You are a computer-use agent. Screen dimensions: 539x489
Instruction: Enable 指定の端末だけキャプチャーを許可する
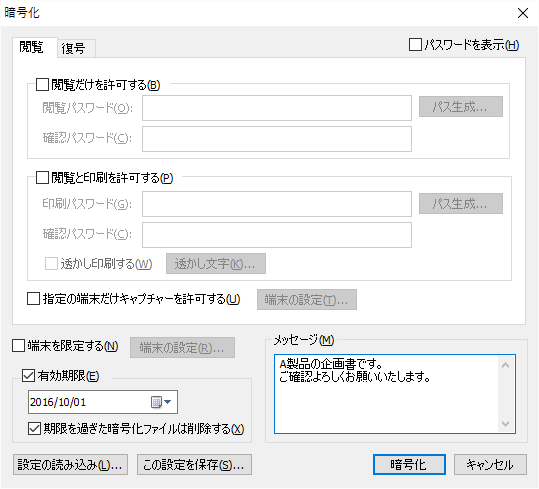tap(33, 299)
